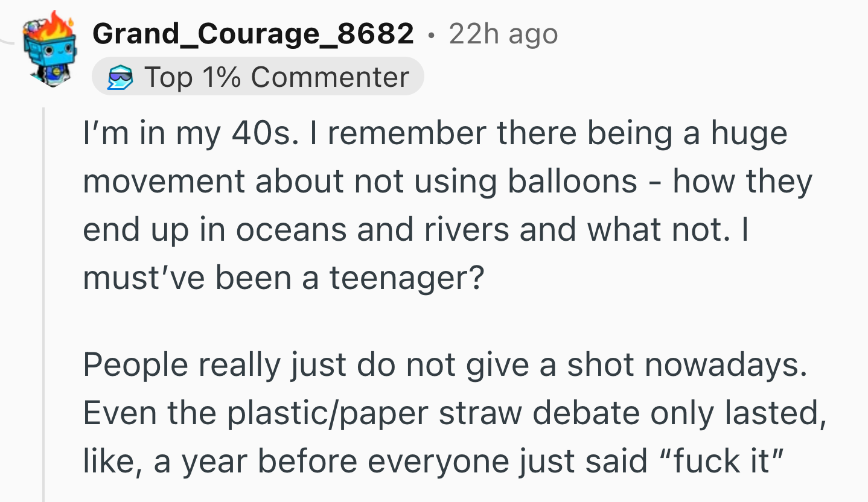This screenshot has height=502, width=868.
Task: Click the "22h ago" comment timestamp
Action: tap(503, 34)
